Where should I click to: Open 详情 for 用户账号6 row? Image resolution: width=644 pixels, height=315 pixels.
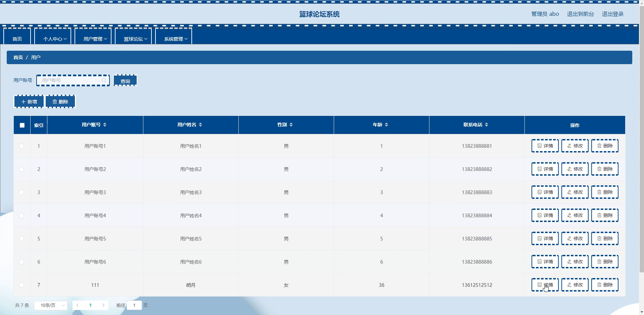pyautogui.click(x=545, y=262)
